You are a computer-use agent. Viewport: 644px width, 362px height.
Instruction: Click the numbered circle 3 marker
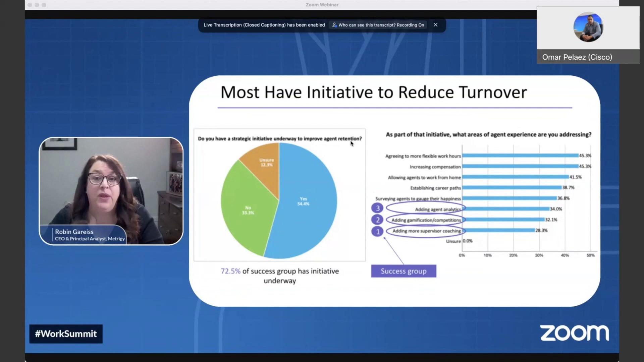377,208
